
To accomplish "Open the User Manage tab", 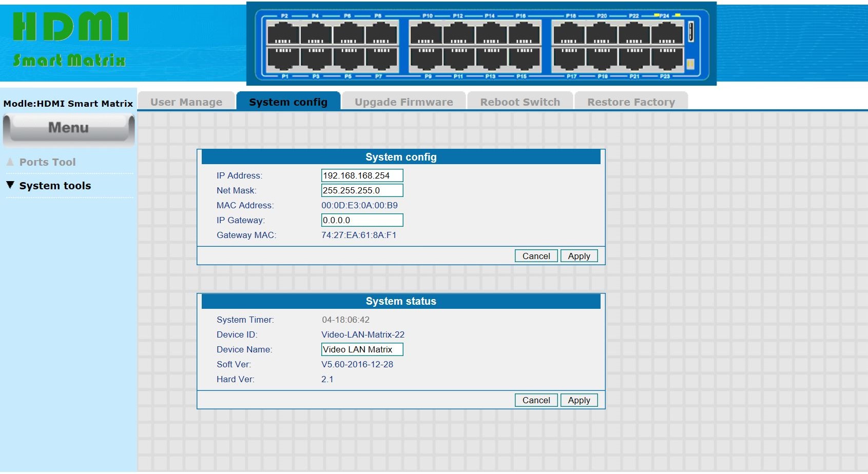I will pos(186,102).
